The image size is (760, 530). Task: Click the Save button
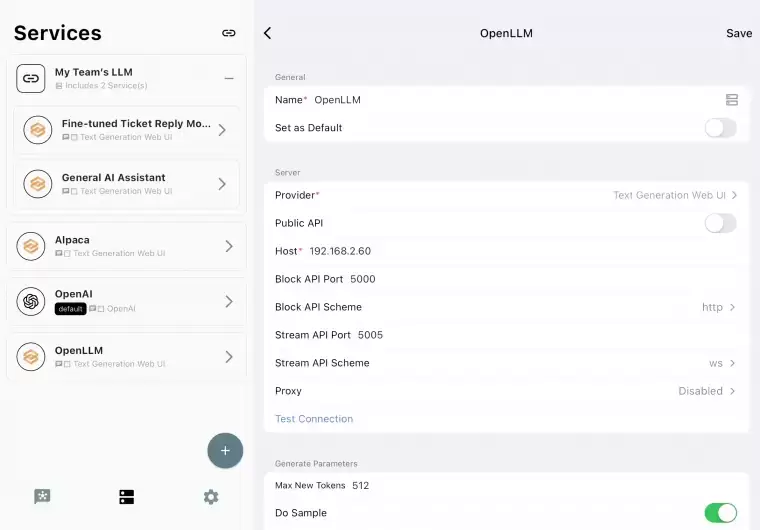(x=739, y=33)
